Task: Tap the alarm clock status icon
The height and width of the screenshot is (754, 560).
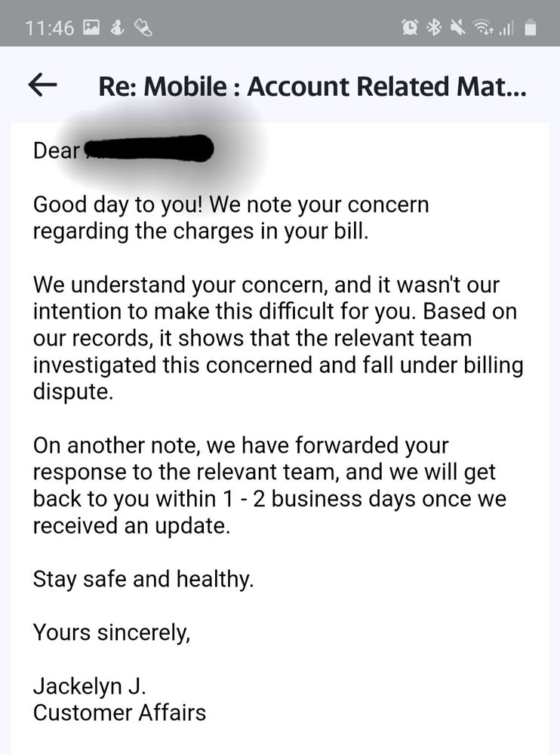Action: click(x=410, y=28)
